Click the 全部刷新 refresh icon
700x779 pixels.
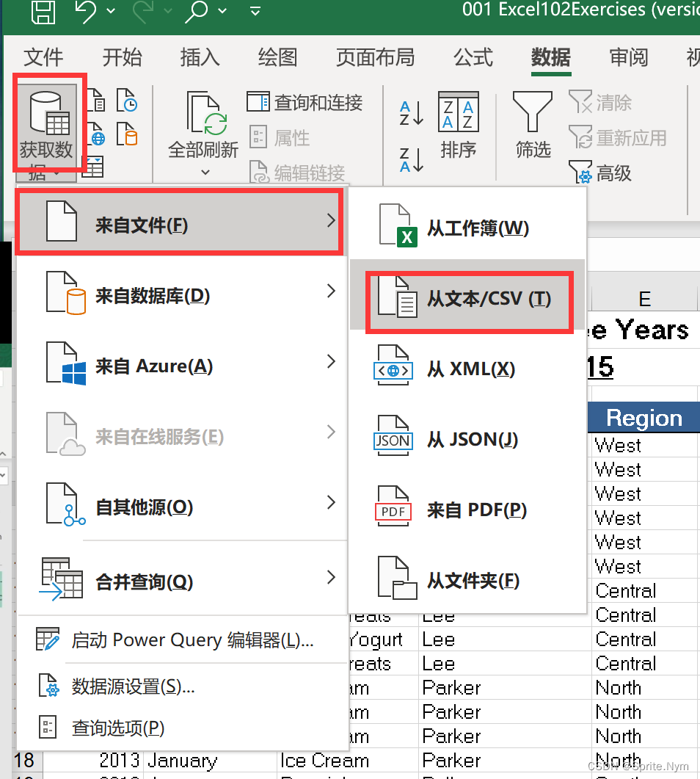207,113
